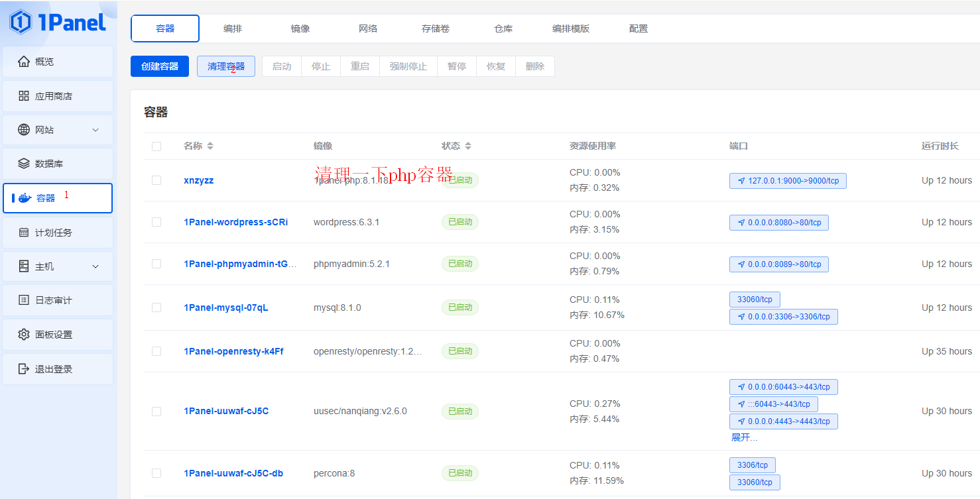Open the 容器 tab
Screen dimensions: 980x499
coord(165,28)
